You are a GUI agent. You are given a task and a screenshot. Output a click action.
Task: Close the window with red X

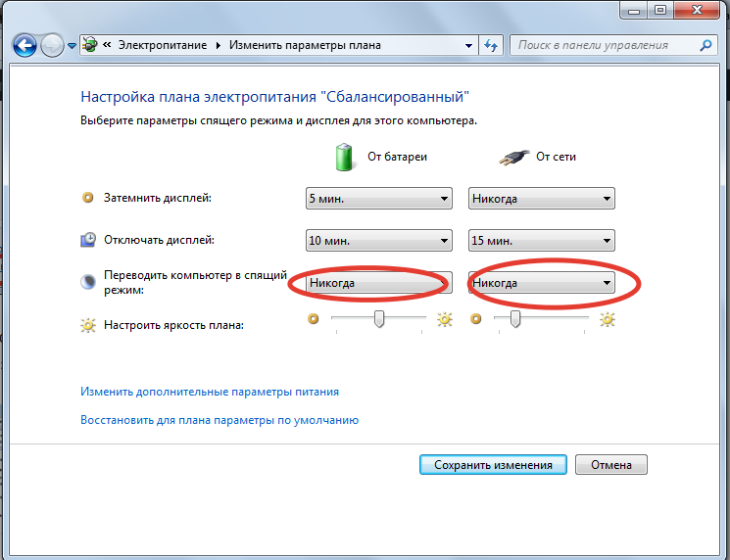click(x=697, y=10)
